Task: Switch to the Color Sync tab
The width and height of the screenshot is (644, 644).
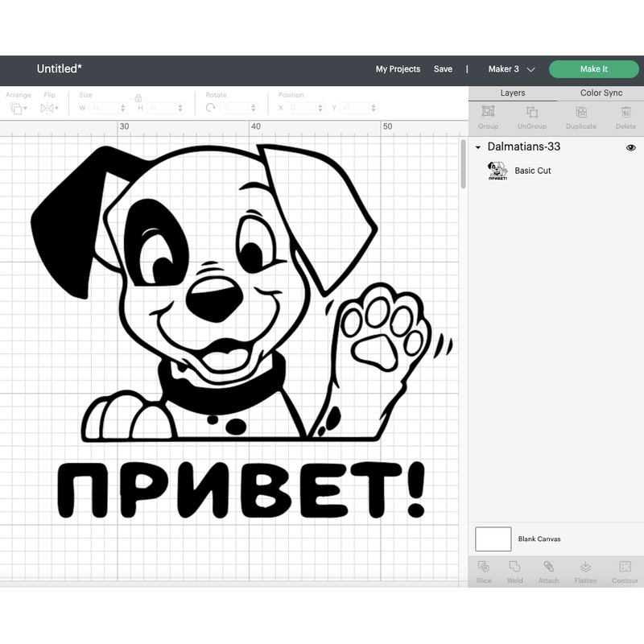Action: tap(601, 93)
